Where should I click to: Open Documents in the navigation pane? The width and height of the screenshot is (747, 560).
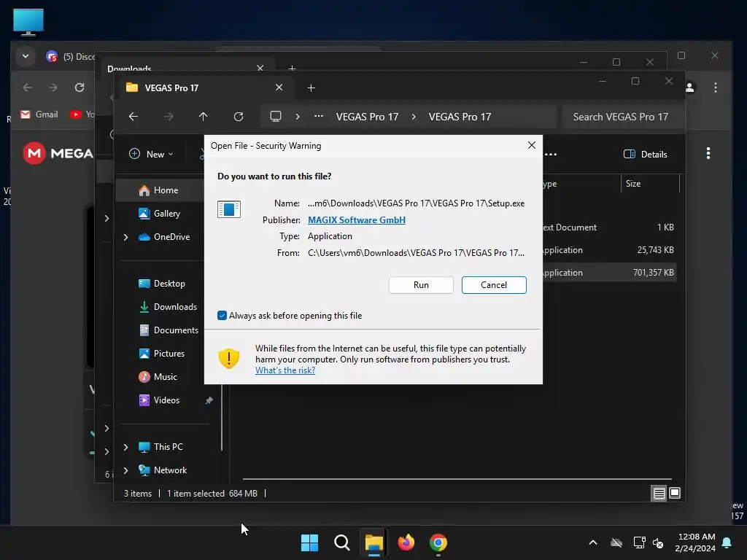pyautogui.click(x=169, y=330)
